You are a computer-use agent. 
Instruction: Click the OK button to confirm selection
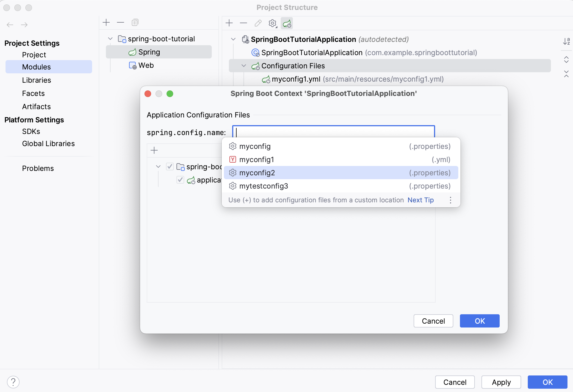(480, 321)
